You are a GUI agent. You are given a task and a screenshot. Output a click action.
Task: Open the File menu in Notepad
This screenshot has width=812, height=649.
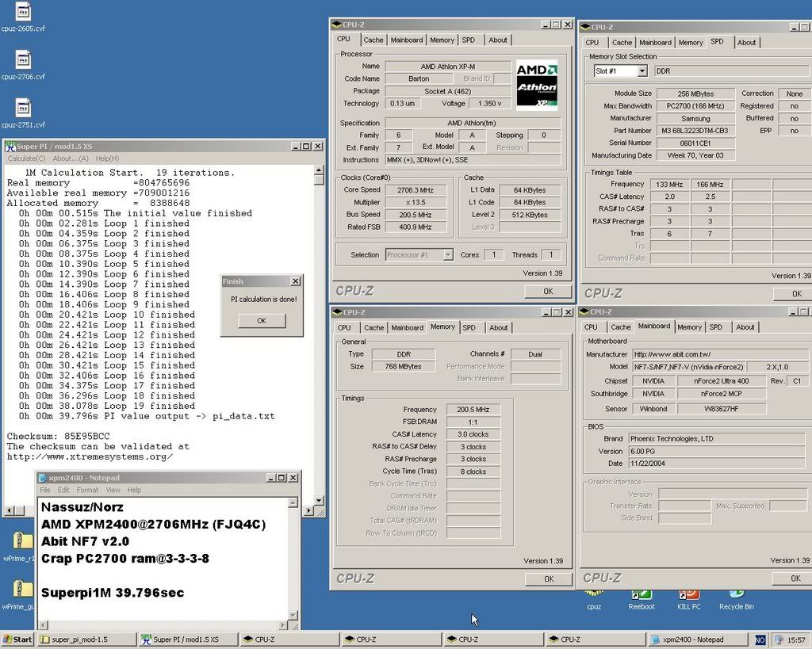pyautogui.click(x=45, y=490)
